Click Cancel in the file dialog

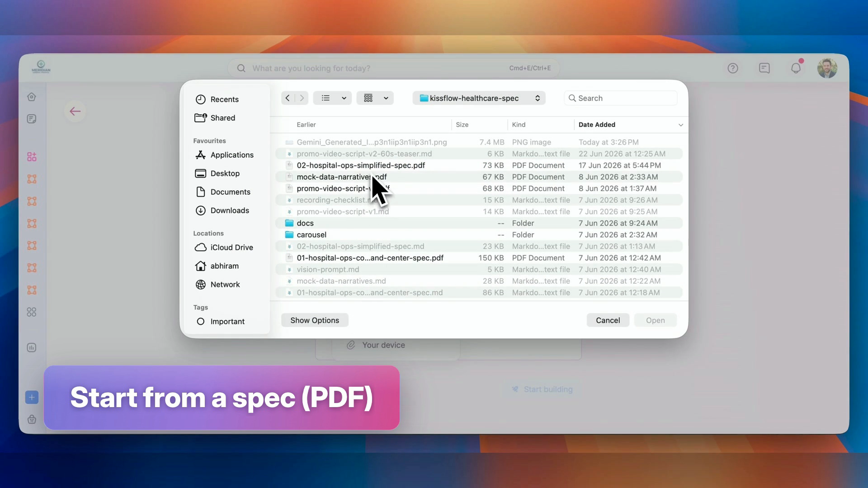608,320
